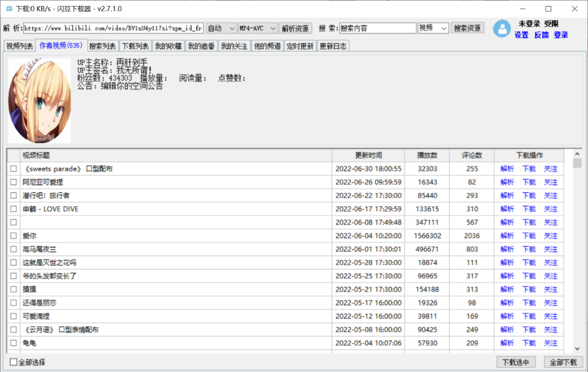
Task: Open 设置 settings link
Action: click(521, 35)
